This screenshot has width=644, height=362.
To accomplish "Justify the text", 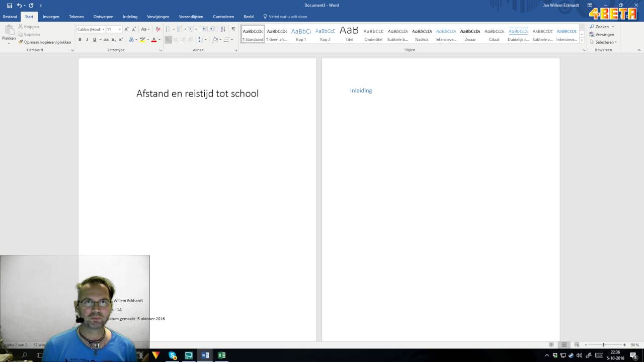I will click(190, 40).
